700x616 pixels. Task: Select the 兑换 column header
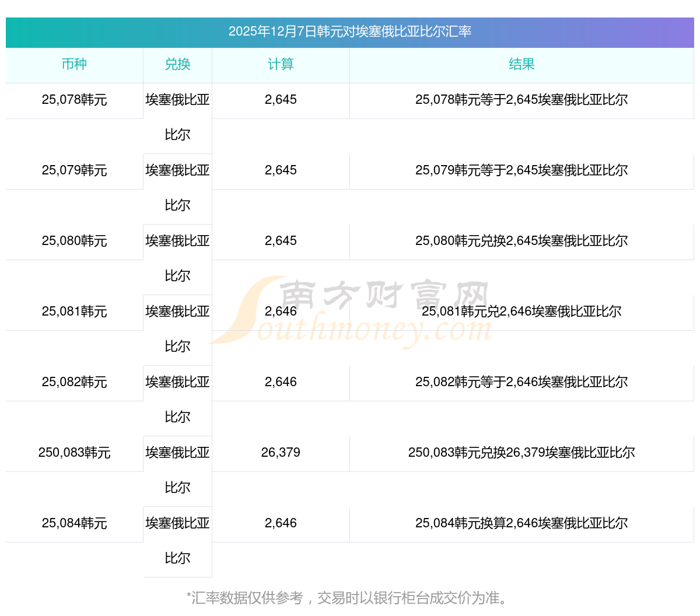[x=177, y=65]
